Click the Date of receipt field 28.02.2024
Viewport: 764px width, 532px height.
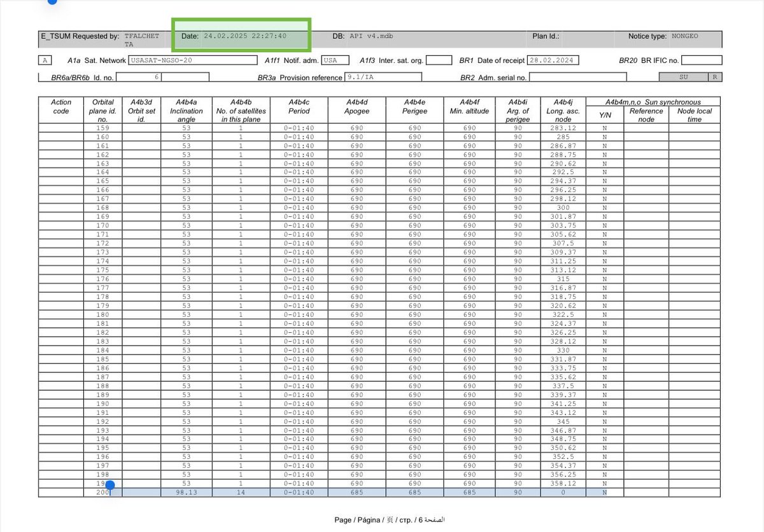[553, 60]
